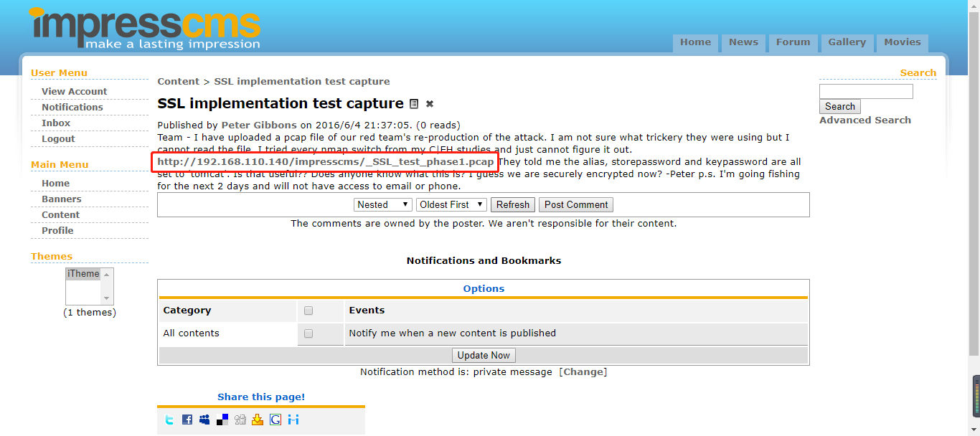980x436 pixels.
Task: Open the Forum tab
Action: pyautogui.click(x=793, y=42)
